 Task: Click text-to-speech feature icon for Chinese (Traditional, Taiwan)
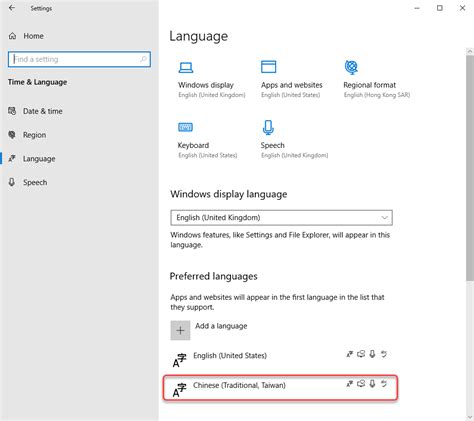coord(361,384)
